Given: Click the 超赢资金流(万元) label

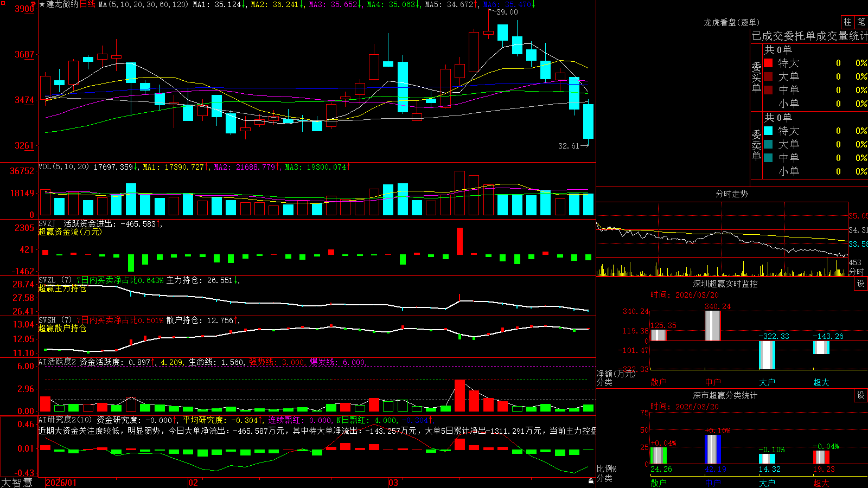Looking at the screenshot, I should click(x=70, y=232).
